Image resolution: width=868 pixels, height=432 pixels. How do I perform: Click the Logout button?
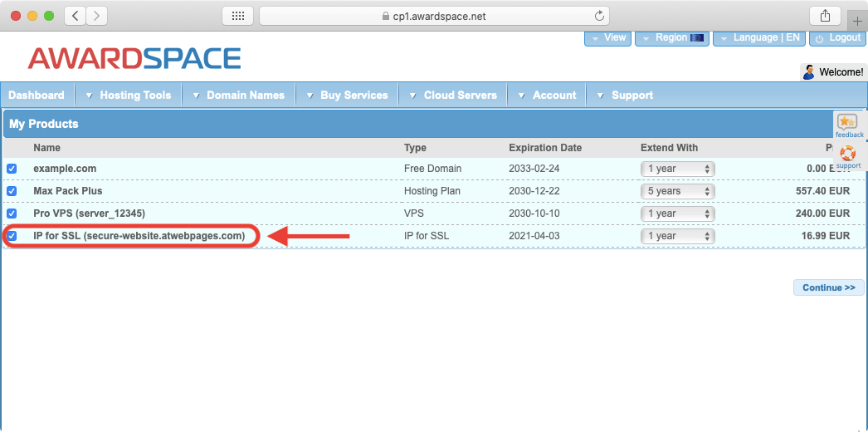pyautogui.click(x=837, y=38)
